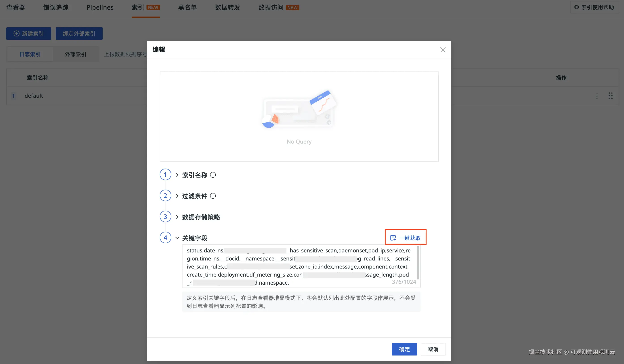624x364 pixels.
Task: Open the three-dot menu on default row
Action: [597, 96]
